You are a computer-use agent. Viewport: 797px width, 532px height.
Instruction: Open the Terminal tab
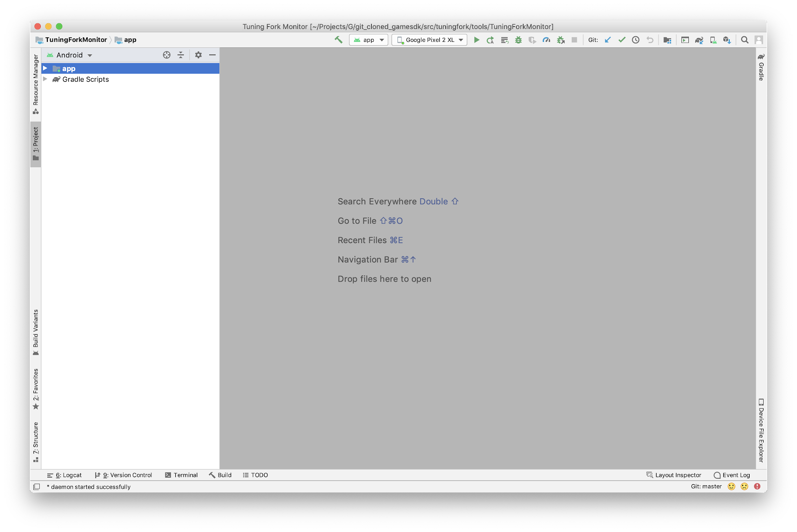[181, 475]
